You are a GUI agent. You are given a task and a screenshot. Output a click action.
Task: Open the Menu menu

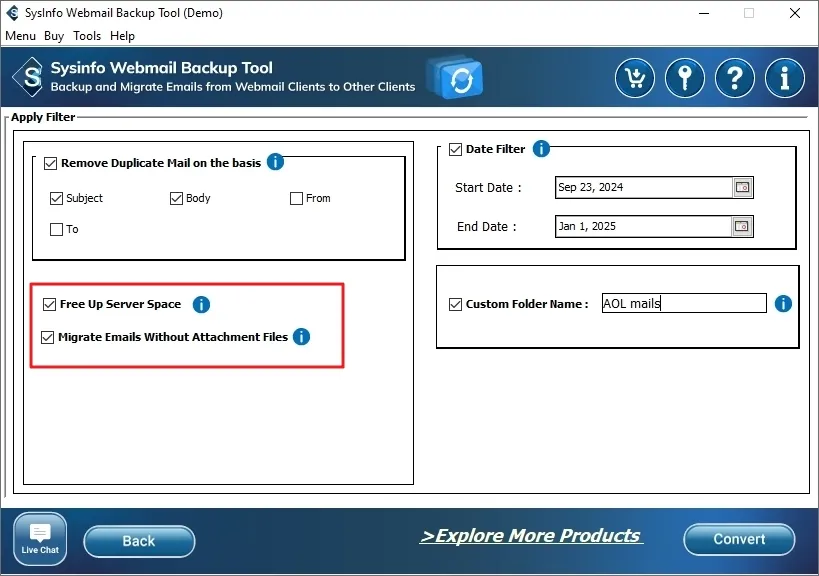[x=20, y=36]
